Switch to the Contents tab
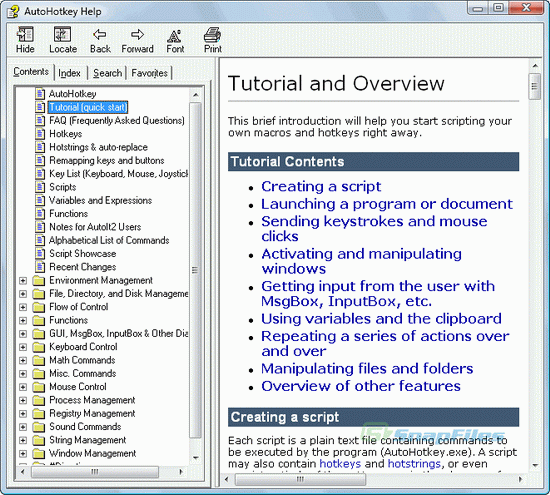 (31, 72)
